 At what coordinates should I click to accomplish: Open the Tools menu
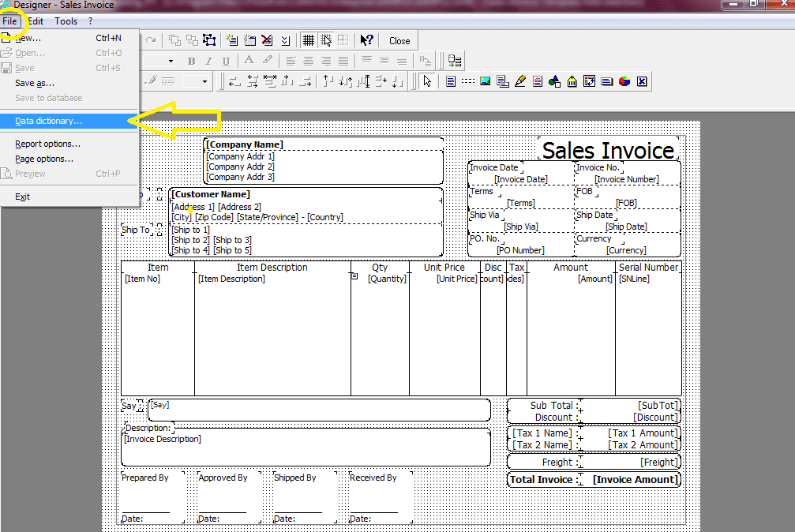[66, 21]
